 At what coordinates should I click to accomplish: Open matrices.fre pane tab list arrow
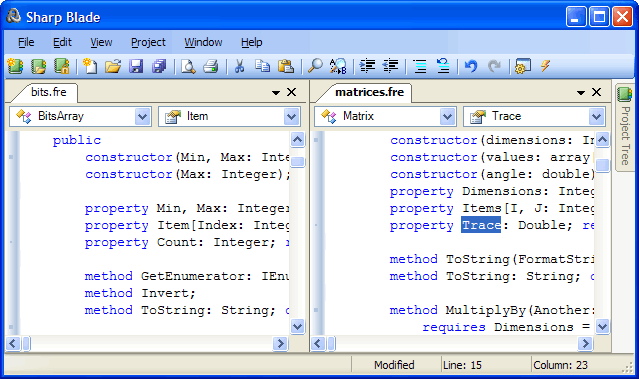(x=581, y=93)
